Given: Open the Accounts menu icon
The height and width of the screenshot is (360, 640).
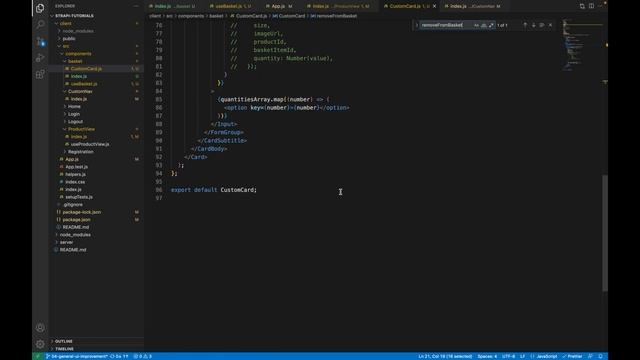Looking at the screenshot, I should coord(40,328).
